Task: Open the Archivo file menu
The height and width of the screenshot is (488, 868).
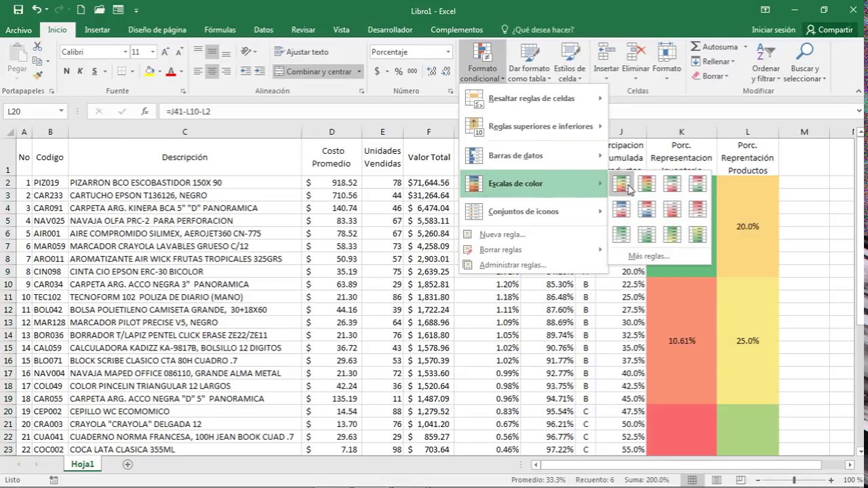Action: tap(18, 30)
